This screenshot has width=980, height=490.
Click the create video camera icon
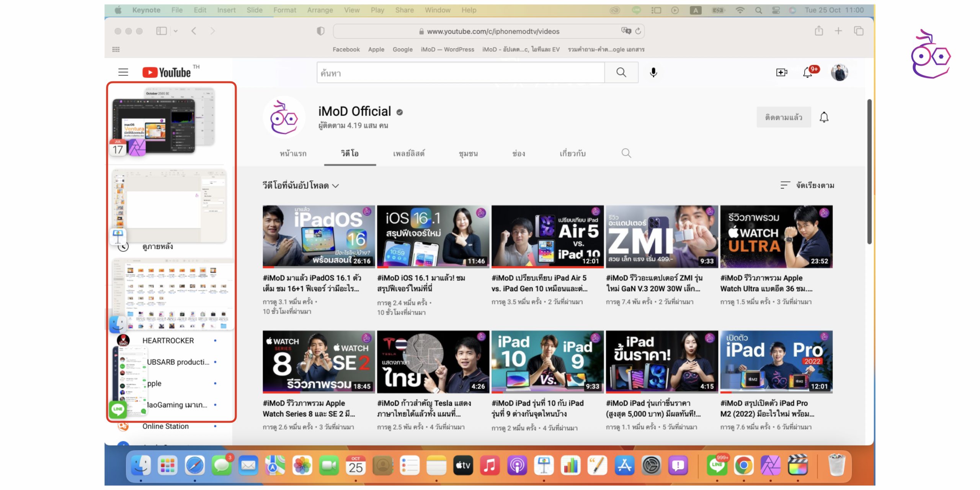pyautogui.click(x=781, y=72)
